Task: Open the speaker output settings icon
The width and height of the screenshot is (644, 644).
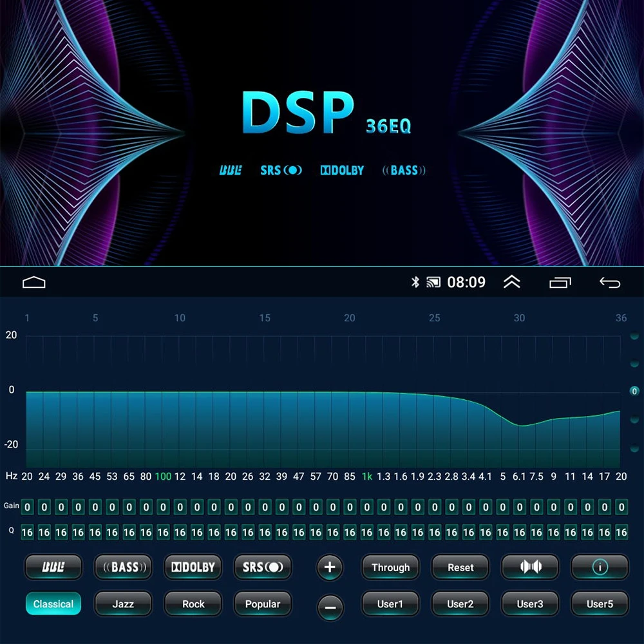Action: (x=530, y=567)
